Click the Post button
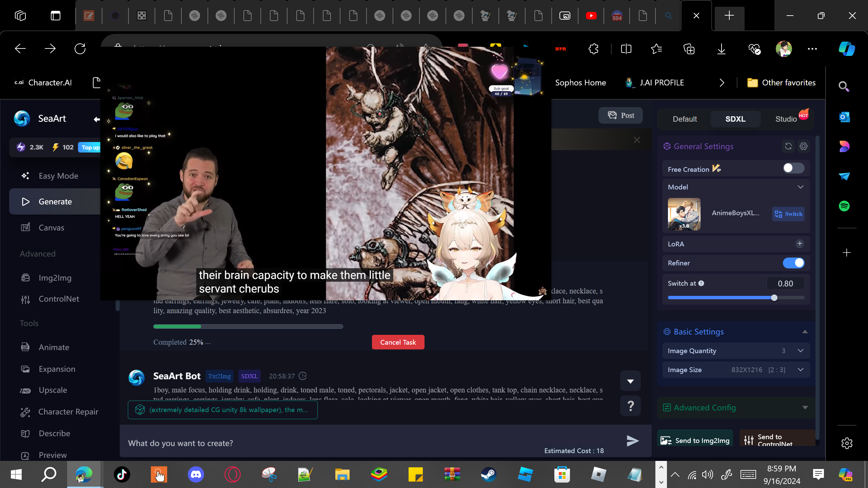Image resolution: width=868 pixels, height=488 pixels. (x=620, y=116)
